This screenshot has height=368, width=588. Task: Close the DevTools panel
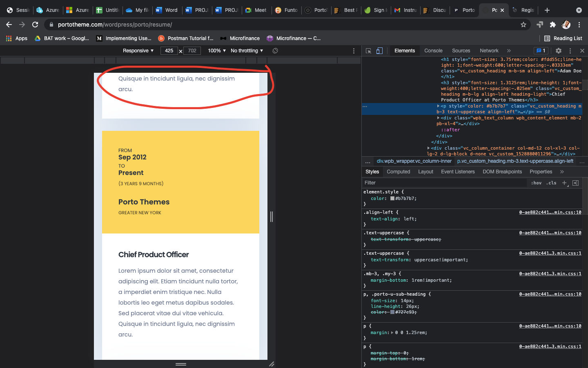[x=582, y=51]
